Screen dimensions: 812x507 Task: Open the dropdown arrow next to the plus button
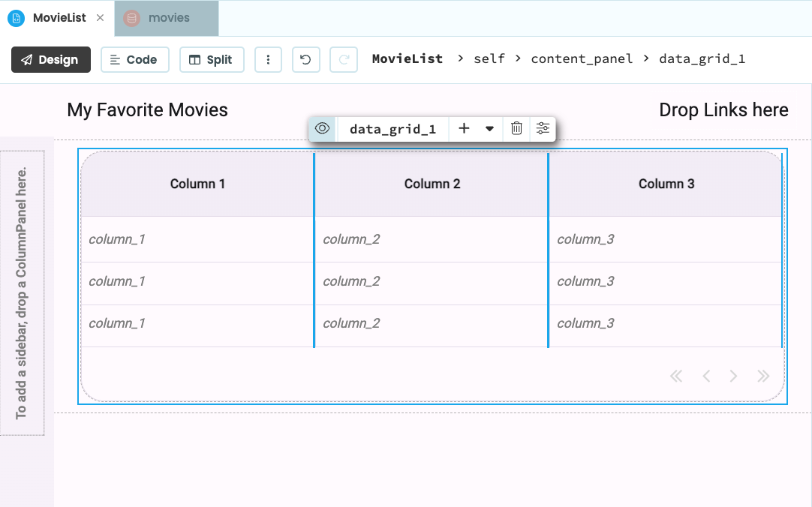[491, 129]
